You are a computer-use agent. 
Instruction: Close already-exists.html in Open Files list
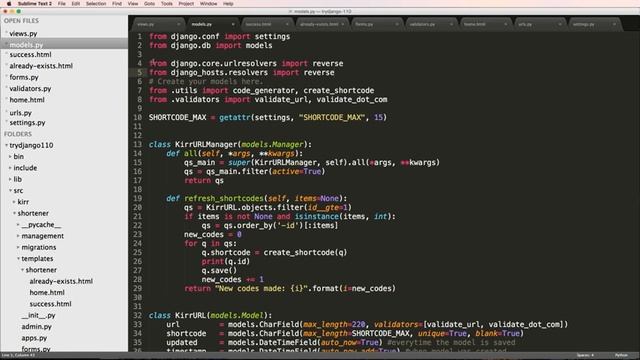coord(6,65)
